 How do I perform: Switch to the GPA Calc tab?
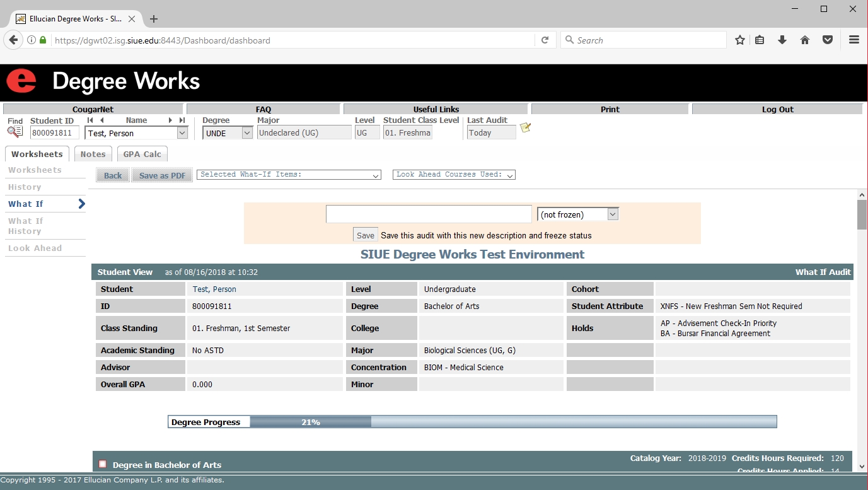(142, 154)
